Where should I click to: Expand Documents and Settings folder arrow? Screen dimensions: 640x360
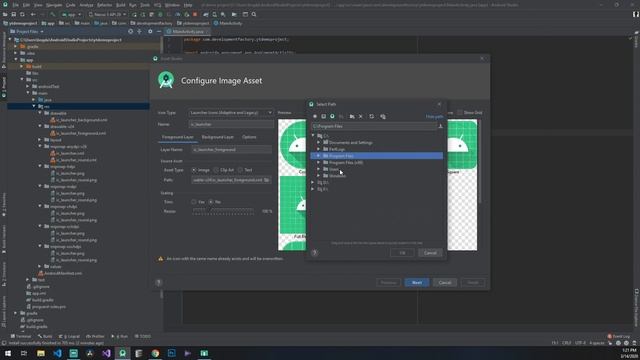319,142
